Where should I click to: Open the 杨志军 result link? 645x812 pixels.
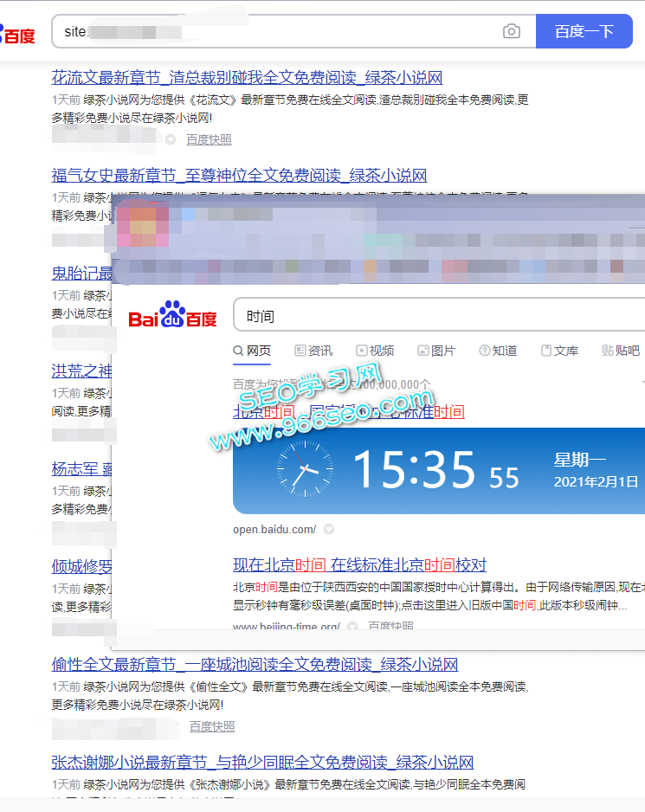(x=81, y=469)
